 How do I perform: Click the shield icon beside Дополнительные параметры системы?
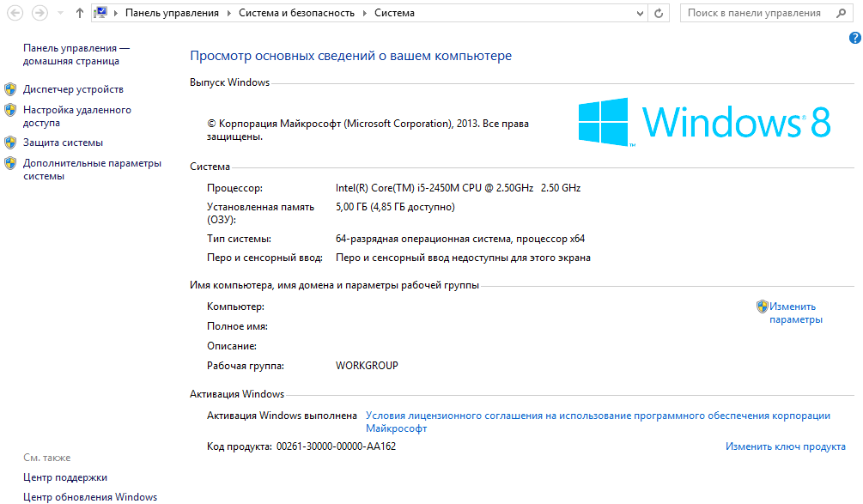[x=10, y=163]
